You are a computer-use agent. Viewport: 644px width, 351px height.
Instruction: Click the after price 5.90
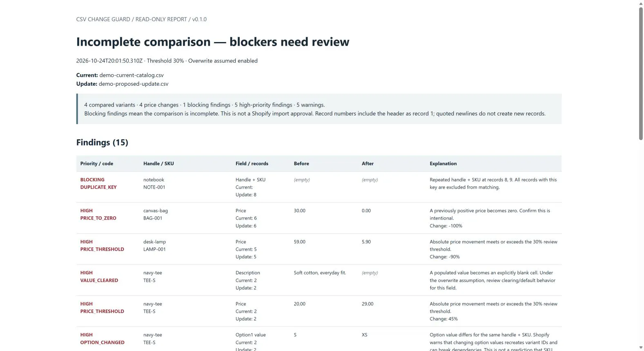pos(366,242)
